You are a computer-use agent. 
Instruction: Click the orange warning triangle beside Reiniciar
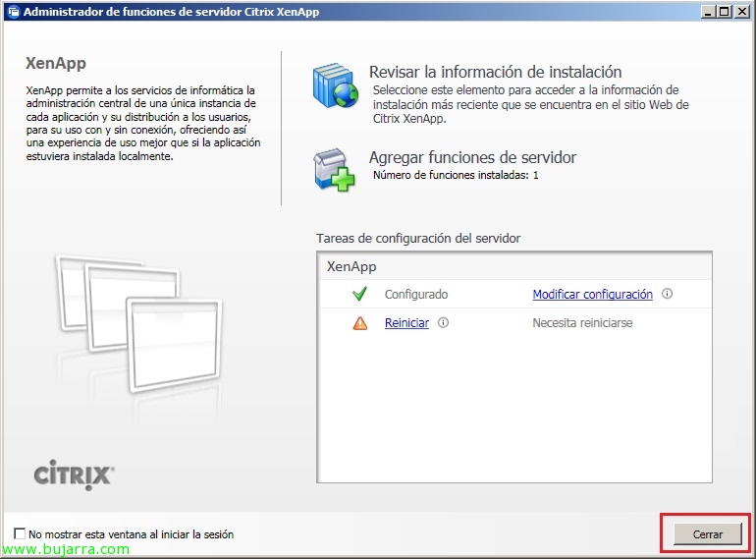point(359,322)
